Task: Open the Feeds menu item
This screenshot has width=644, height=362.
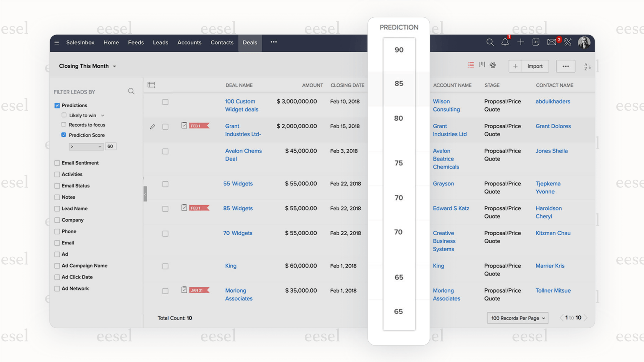Action: tap(136, 43)
